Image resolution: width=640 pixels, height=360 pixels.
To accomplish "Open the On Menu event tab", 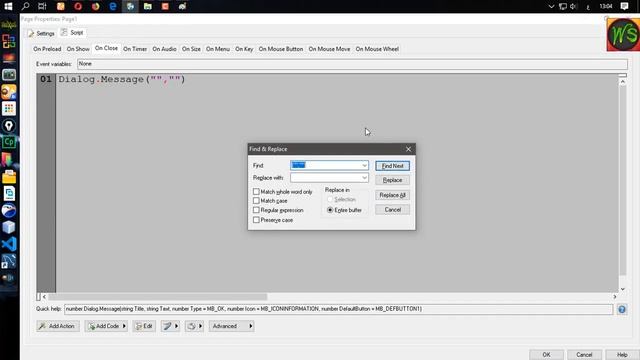I will 218,49.
